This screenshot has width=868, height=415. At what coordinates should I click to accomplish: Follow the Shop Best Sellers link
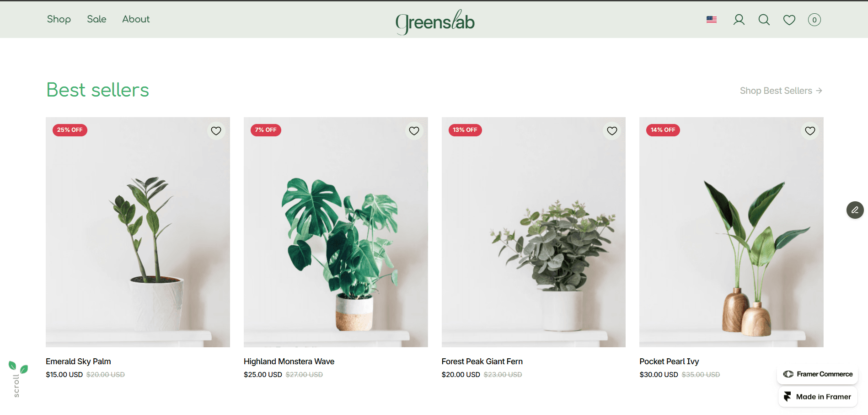(x=781, y=91)
